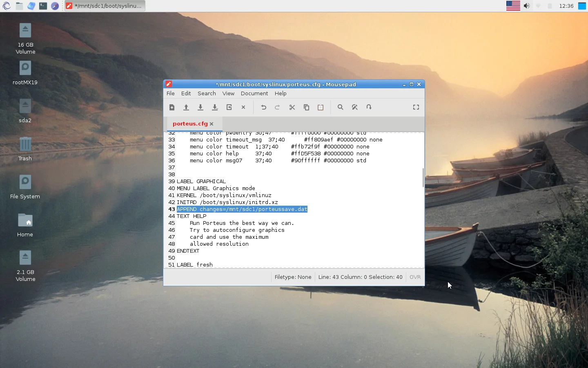This screenshot has height=368, width=588.
Task: Activate fullscreen mode from the toolbar
Action: pos(416,107)
